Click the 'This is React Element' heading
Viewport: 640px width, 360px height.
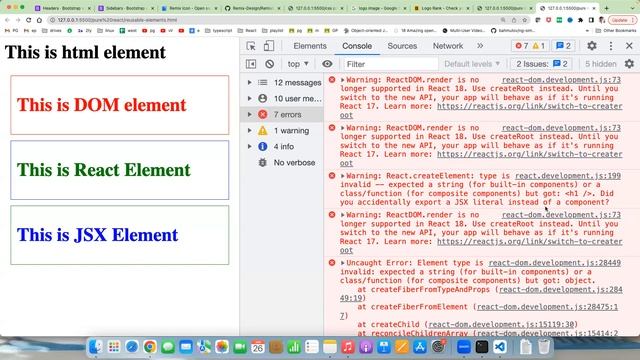point(104,170)
